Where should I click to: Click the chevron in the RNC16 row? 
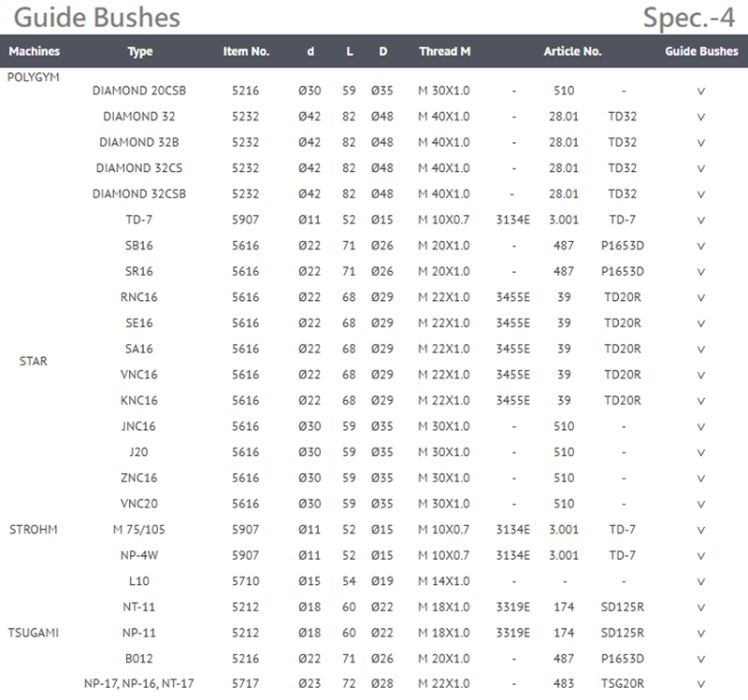click(x=700, y=297)
